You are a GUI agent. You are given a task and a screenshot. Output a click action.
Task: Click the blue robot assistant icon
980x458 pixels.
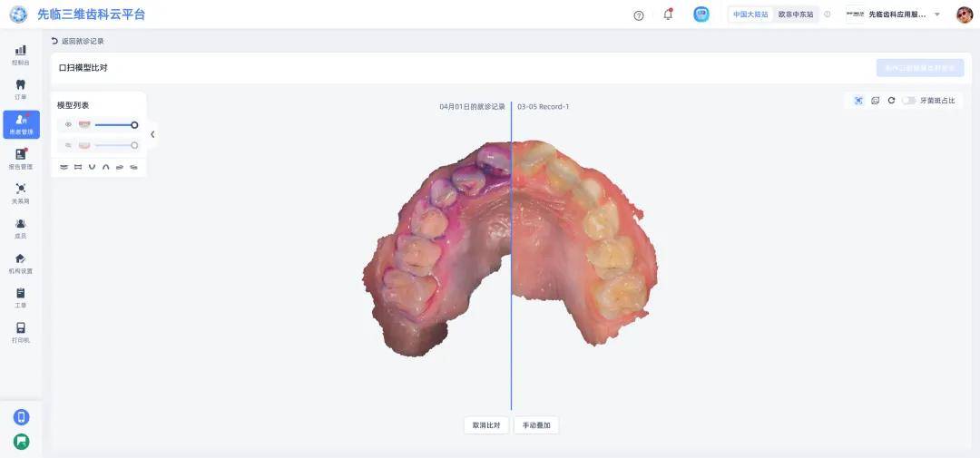(701, 15)
